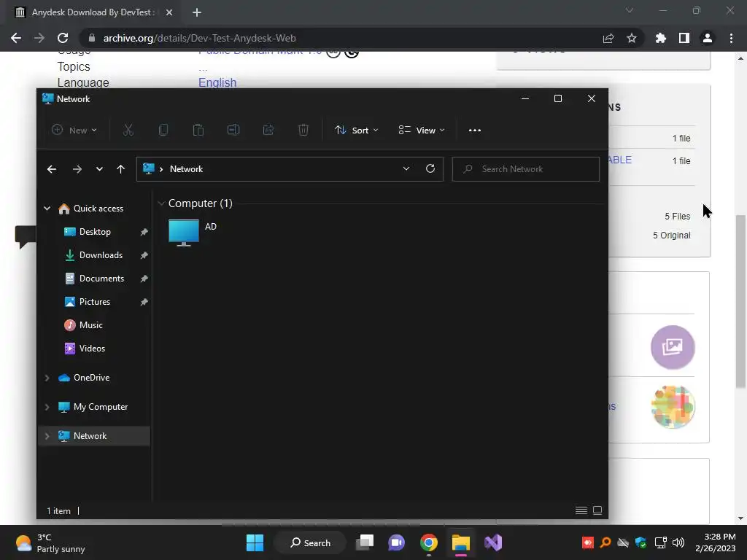This screenshot has width=747, height=560.
Task: Open the Sort dropdown
Action: coord(356,130)
